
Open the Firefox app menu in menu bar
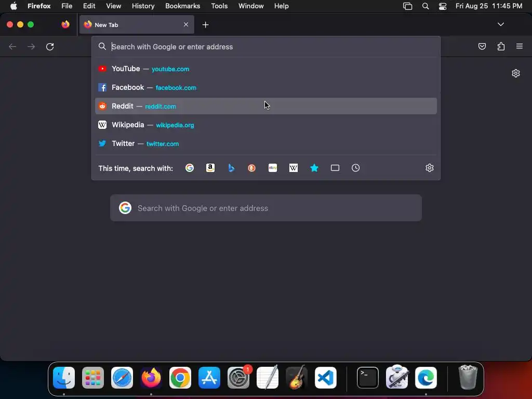[39, 6]
